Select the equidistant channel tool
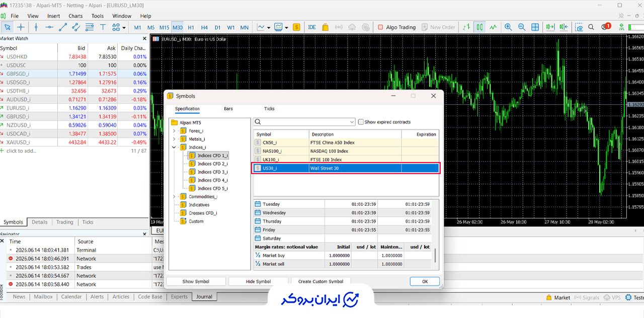 tap(76, 27)
